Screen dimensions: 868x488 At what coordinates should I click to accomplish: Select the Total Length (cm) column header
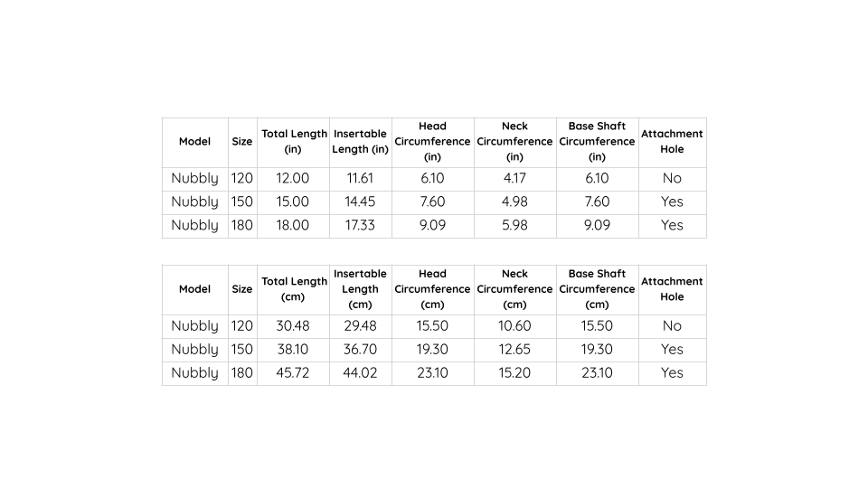[x=294, y=289]
